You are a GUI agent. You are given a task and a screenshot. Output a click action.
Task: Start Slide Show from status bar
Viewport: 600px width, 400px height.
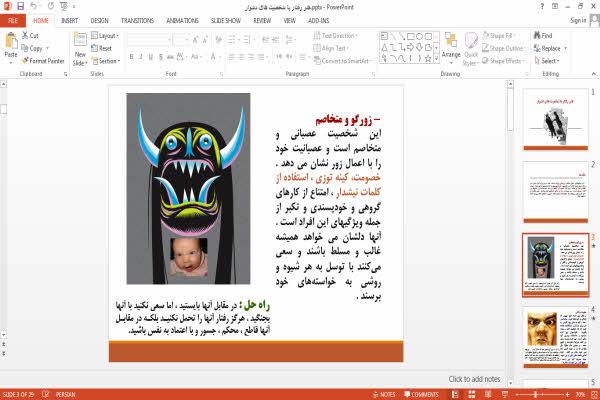tap(505, 394)
